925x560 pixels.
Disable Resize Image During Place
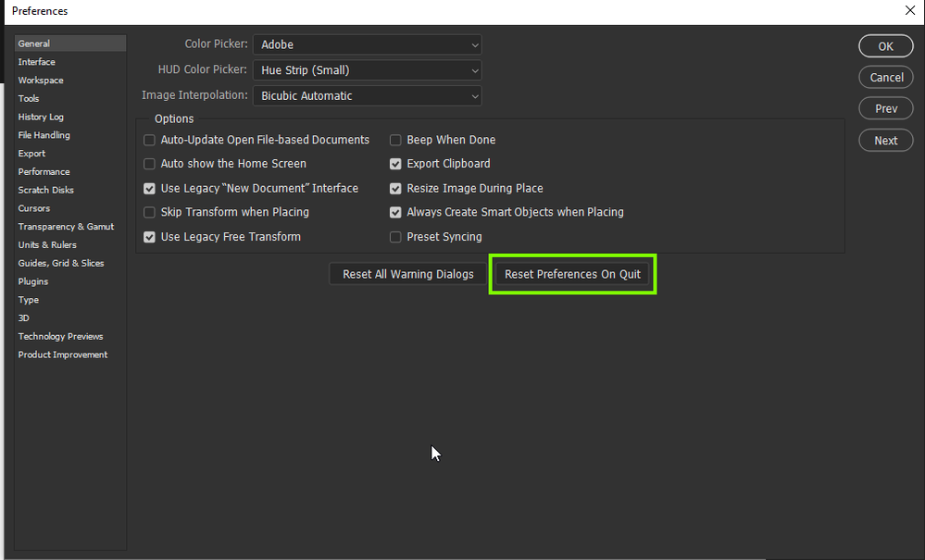click(x=395, y=188)
